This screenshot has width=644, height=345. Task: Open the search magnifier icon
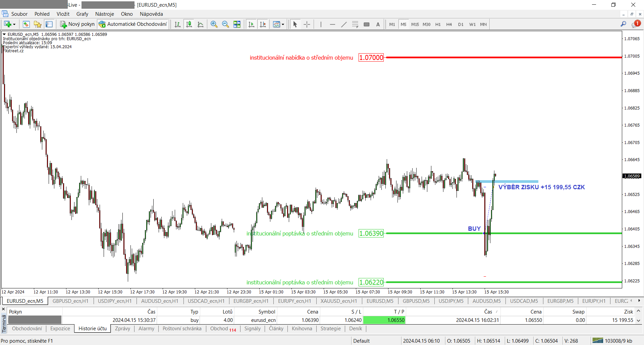click(623, 24)
